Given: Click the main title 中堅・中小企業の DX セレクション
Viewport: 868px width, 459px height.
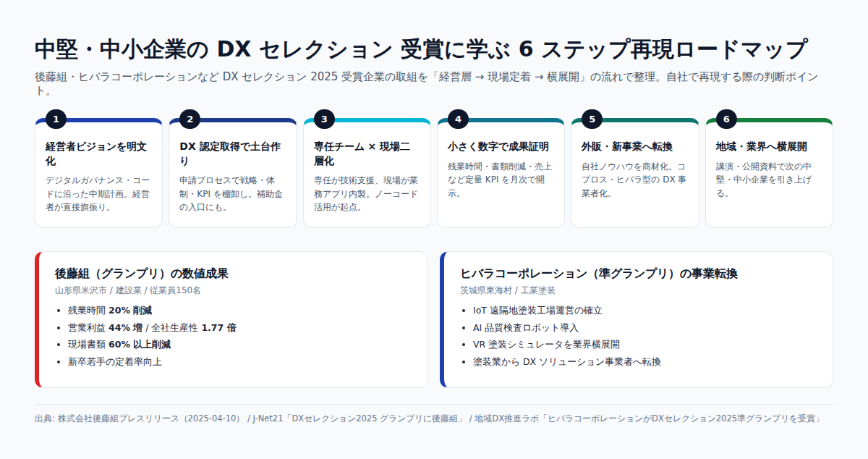Looking at the screenshot, I should pyautogui.click(x=420, y=49).
